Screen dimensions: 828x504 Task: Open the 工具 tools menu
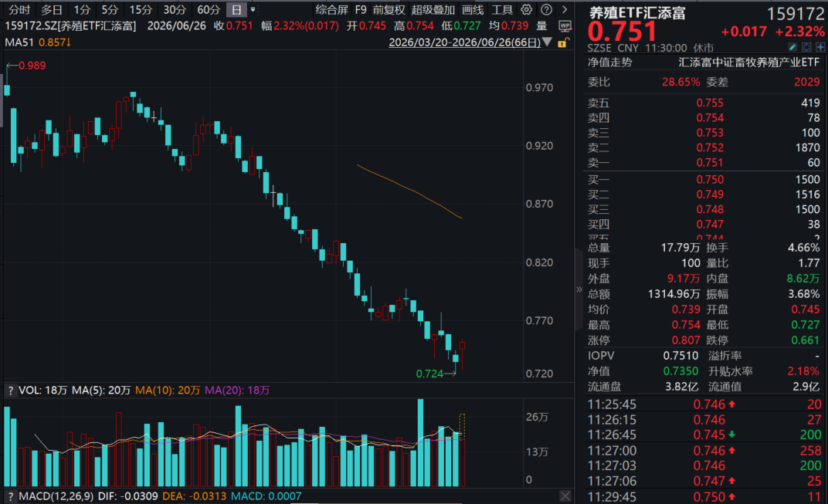point(502,9)
